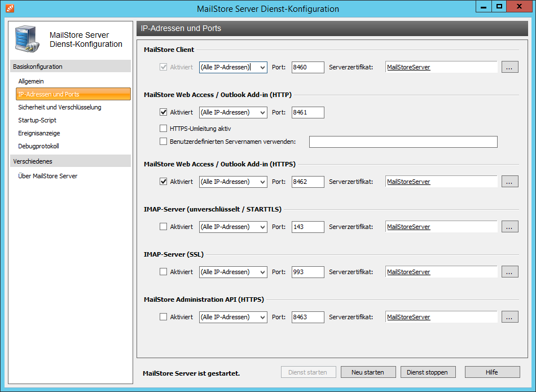Go to the Startup-Script page
This screenshot has width=536, height=392.
[x=37, y=120]
